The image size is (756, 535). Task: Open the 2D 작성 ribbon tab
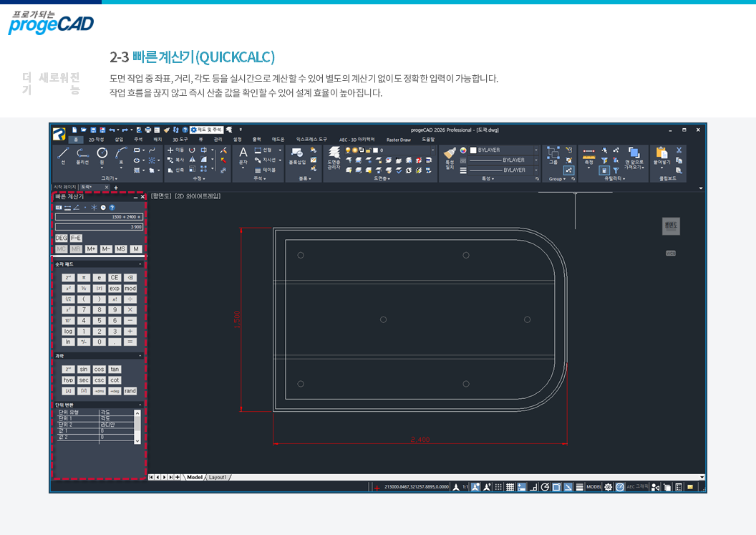point(97,140)
